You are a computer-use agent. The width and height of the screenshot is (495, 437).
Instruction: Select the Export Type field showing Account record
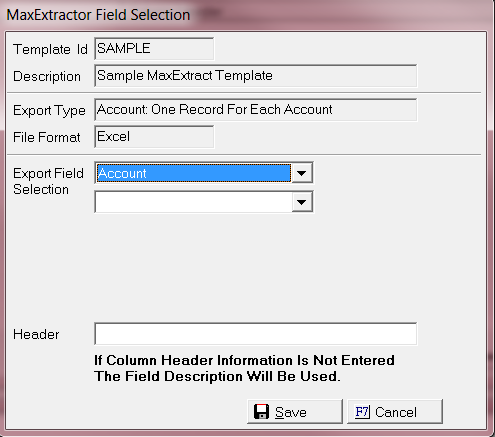tap(256, 110)
